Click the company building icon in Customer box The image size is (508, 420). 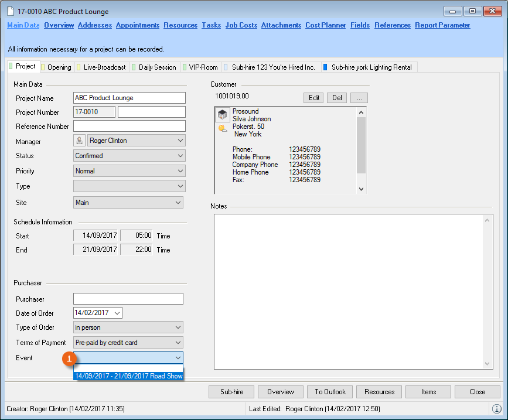tap(223, 115)
